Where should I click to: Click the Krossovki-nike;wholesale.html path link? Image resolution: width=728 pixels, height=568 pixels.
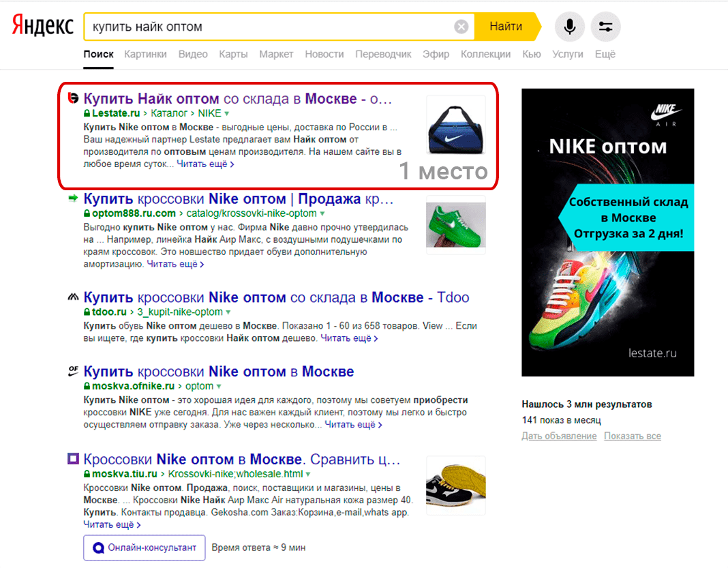tap(235, 474)
